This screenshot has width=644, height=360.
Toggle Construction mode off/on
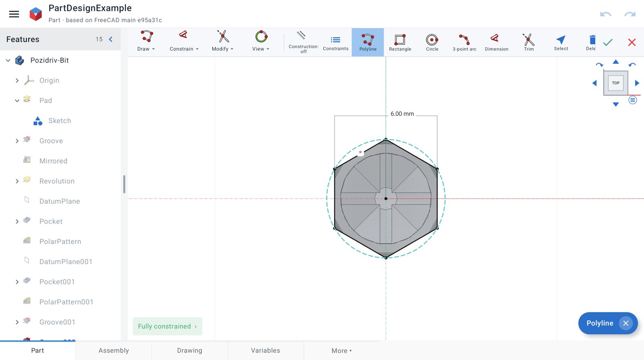click(x=303, y=42)
